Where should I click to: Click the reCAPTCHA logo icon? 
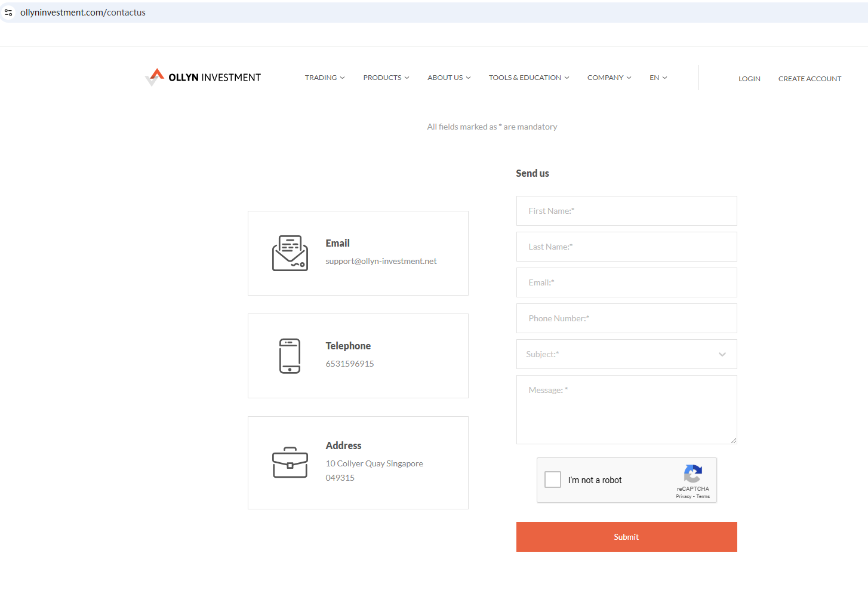coord(692,474)
